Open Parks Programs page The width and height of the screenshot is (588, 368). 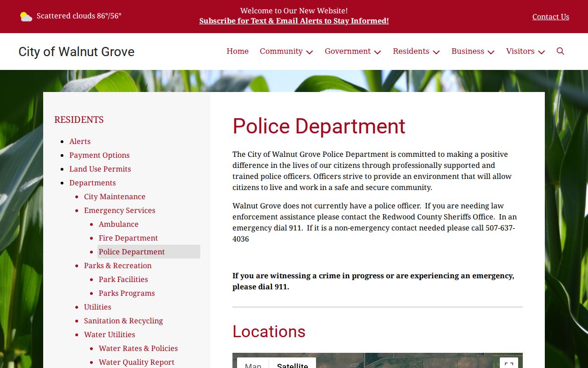tap(127, 293)
